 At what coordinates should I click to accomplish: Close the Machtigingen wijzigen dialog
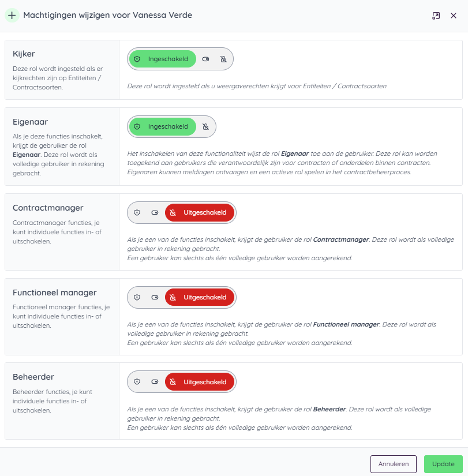pos(454,16)
